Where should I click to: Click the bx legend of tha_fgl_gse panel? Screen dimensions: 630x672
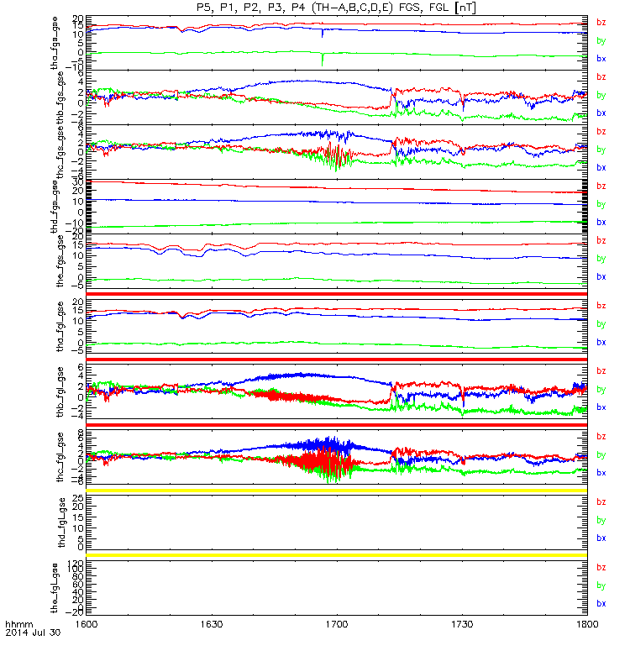pyautogui.click(x=601, y=342)
